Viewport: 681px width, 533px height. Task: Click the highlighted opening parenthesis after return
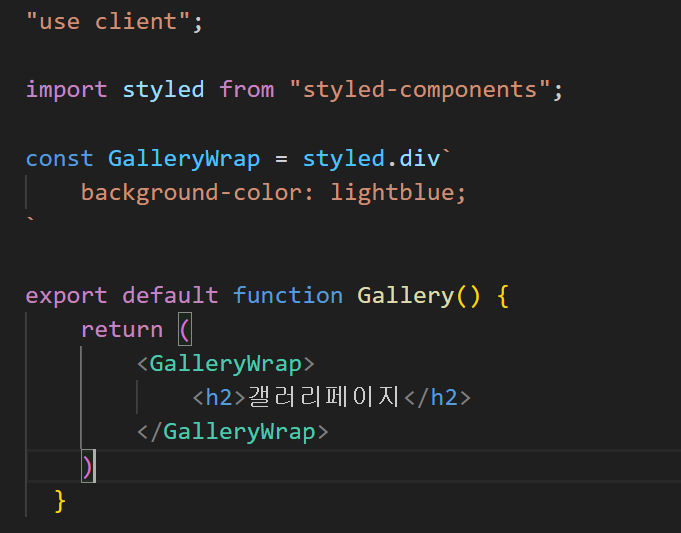(x=185, y=330)
